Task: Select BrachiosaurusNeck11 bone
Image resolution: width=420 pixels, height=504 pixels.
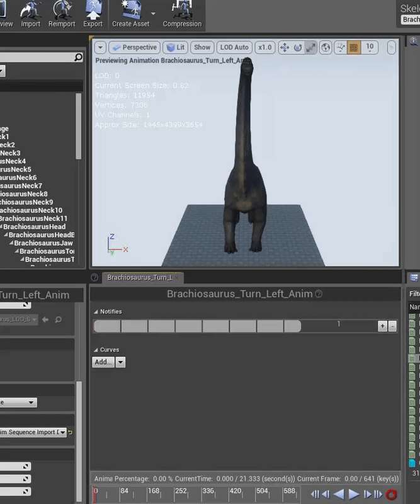Action: (33, 219)
